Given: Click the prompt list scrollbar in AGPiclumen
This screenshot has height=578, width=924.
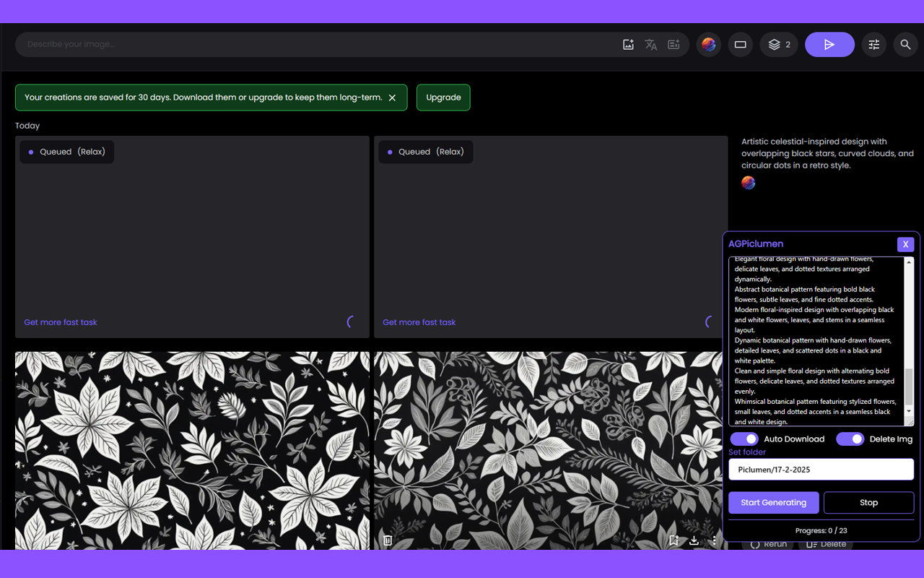Looking at the screenshot, I should 909,386.
